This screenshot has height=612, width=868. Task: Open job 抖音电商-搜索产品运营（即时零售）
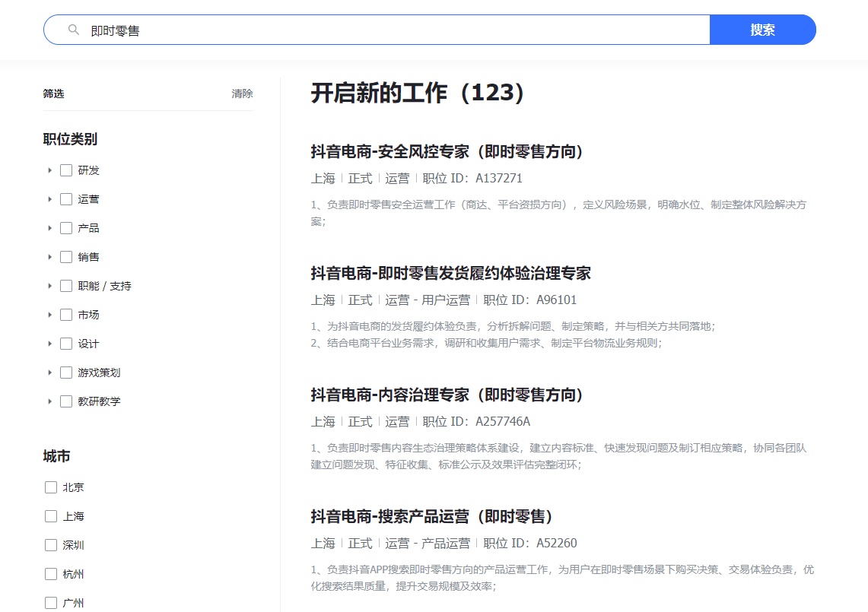point(431,517)
